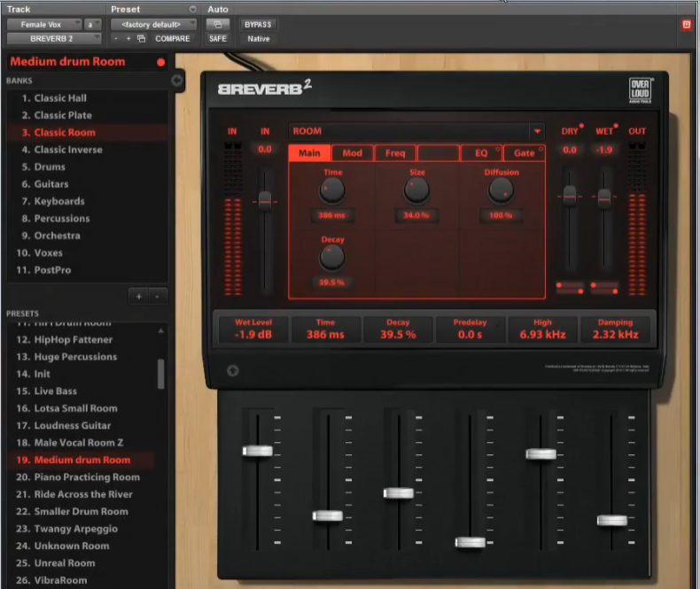Select the '16. Lotsa Small Room' preset
Image resolution: width=700 pixels, height=589 pixels.
coord(82,408)
